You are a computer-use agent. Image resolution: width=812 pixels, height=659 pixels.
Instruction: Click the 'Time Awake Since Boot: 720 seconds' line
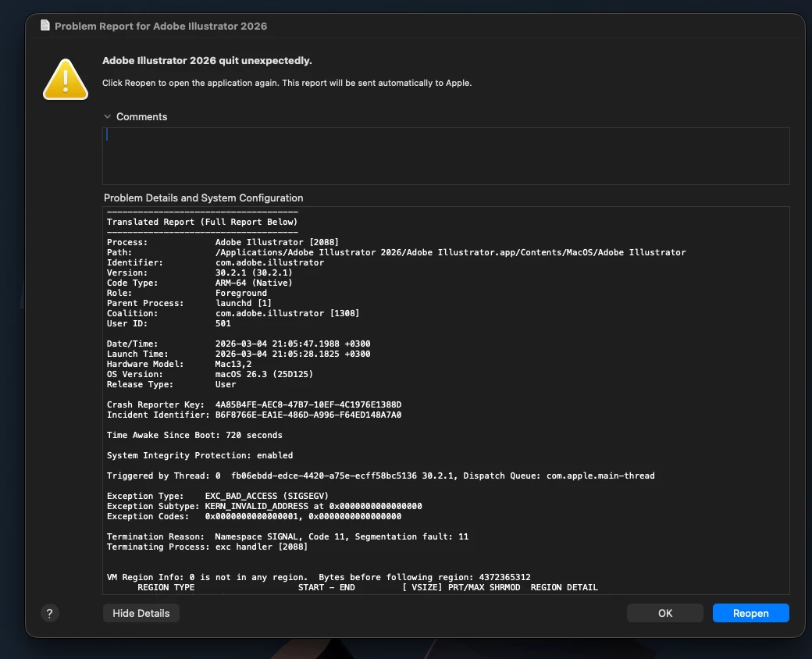click(194, 435)
